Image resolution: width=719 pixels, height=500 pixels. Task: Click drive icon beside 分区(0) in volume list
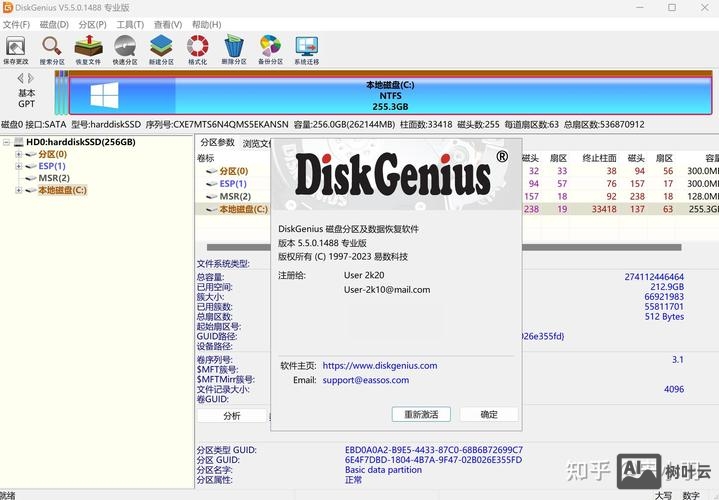(x=211, y=171)
